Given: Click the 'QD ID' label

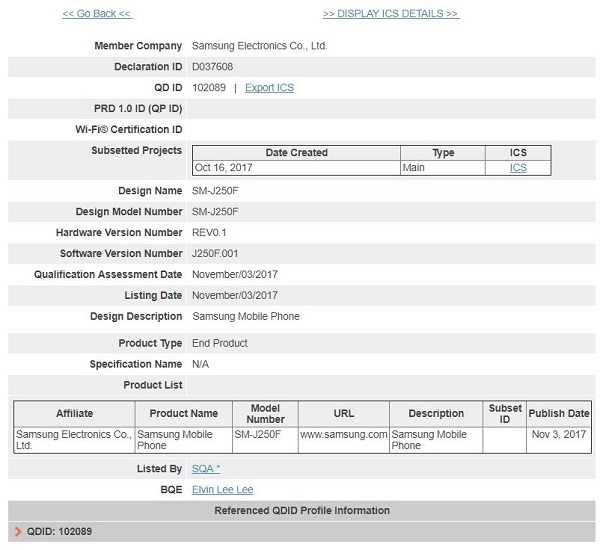Looking at the screenshot, I should [168, 88].
